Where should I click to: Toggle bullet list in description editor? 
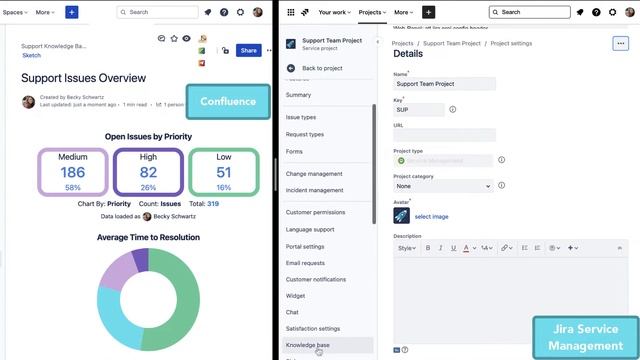[x=524, y=248]
